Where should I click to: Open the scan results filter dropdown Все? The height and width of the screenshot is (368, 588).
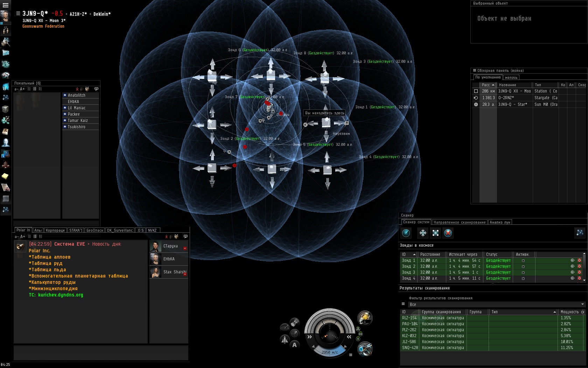click(x=497, y=304)
